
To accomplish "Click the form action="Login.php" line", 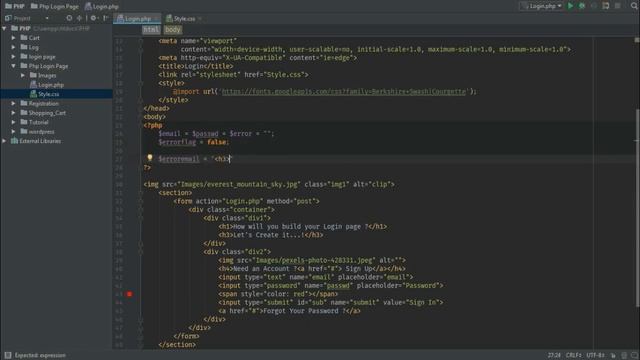I will tap(246, 201).
